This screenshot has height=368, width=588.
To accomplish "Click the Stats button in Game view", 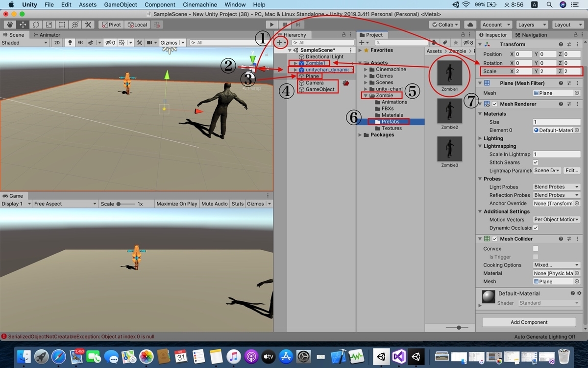I will coord(238,204).
